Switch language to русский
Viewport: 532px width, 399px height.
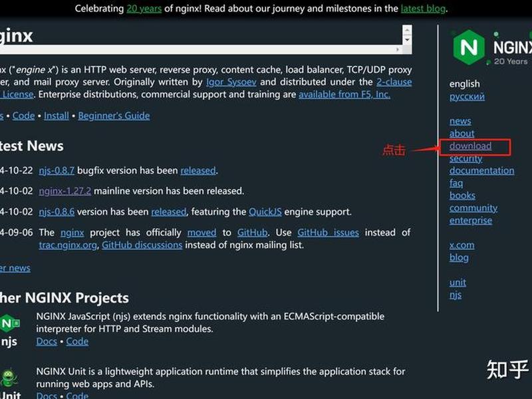coord(467,96)
